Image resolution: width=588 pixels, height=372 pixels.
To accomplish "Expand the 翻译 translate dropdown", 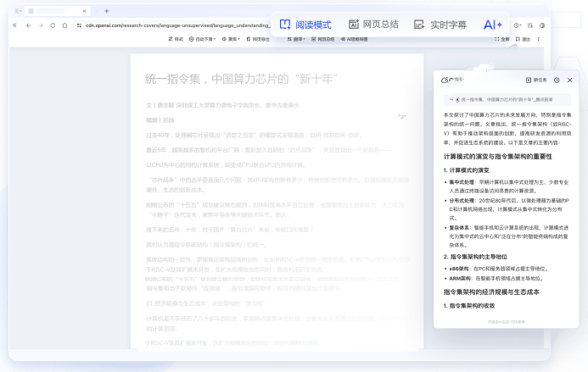I will pos(296,39).
